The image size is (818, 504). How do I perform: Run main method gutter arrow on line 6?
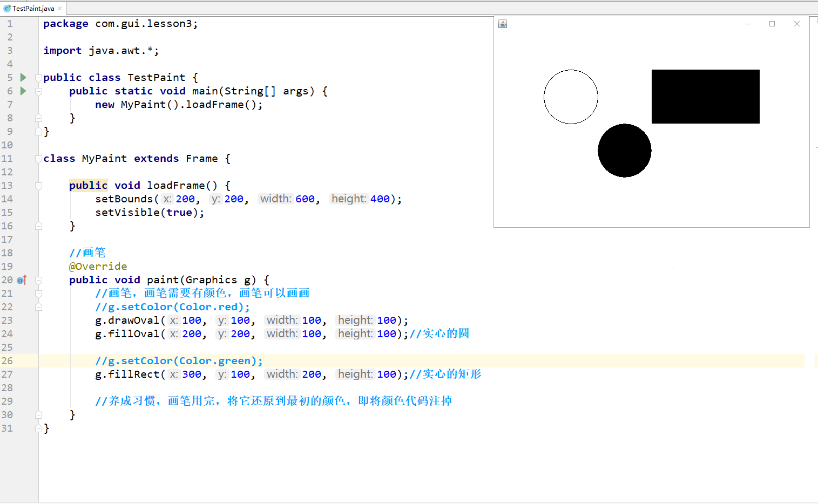pyautogui.click(x=23, y=91)
